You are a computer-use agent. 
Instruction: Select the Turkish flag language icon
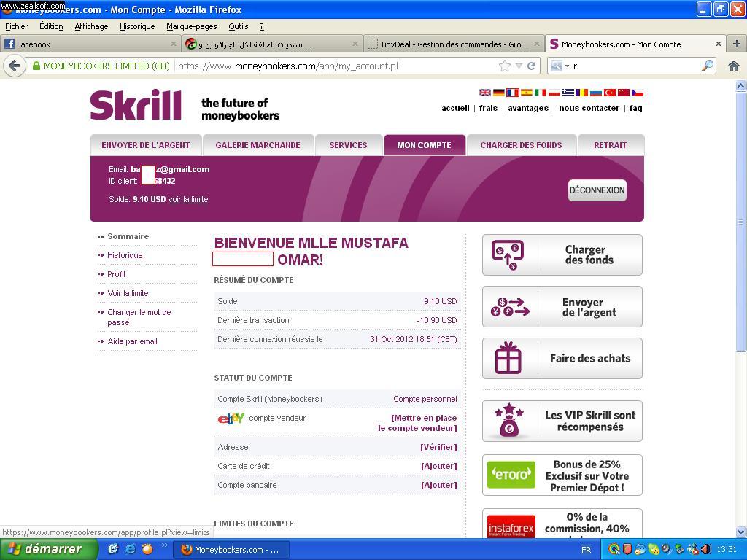coord(610,93)
